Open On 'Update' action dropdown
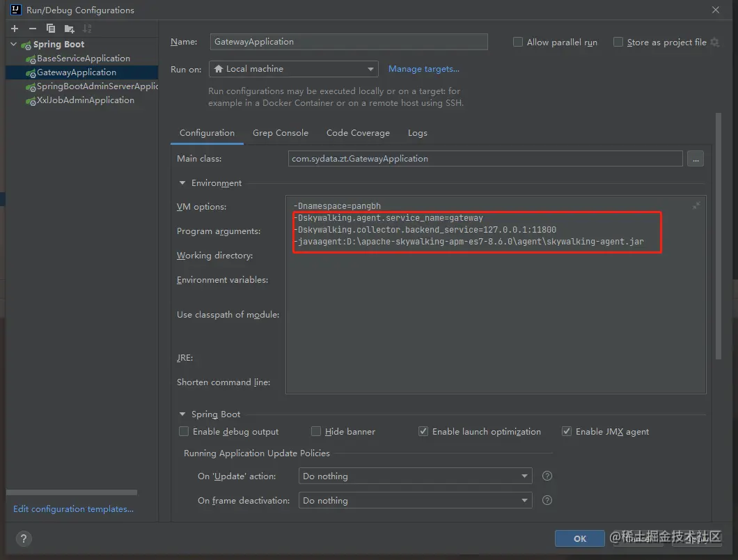 click(x=415, y=476)
